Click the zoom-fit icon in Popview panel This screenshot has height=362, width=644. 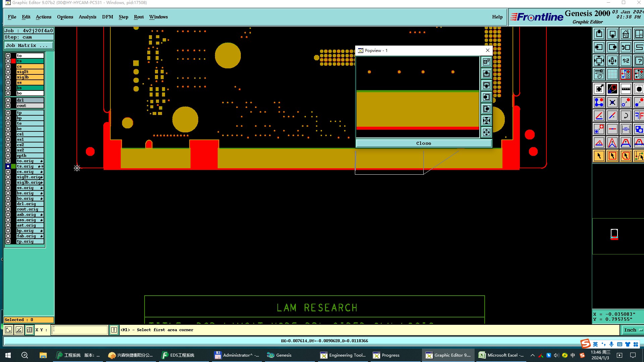click(x=486, y=121)
